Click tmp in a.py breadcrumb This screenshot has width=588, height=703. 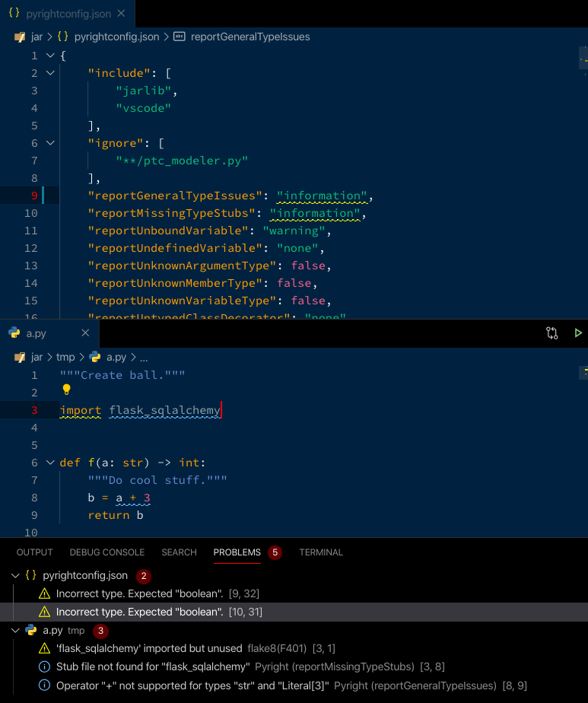click(x=65, y=358)
